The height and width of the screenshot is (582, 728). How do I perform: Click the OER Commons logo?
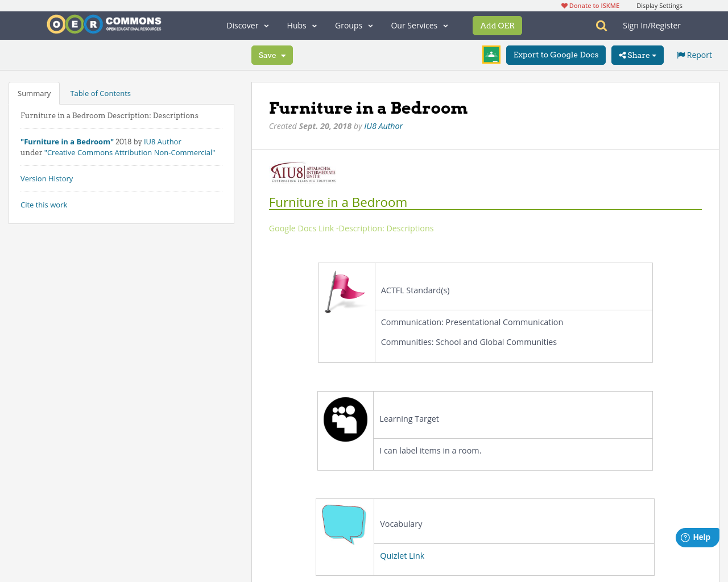pyautogui.click(x=104, y=24)
